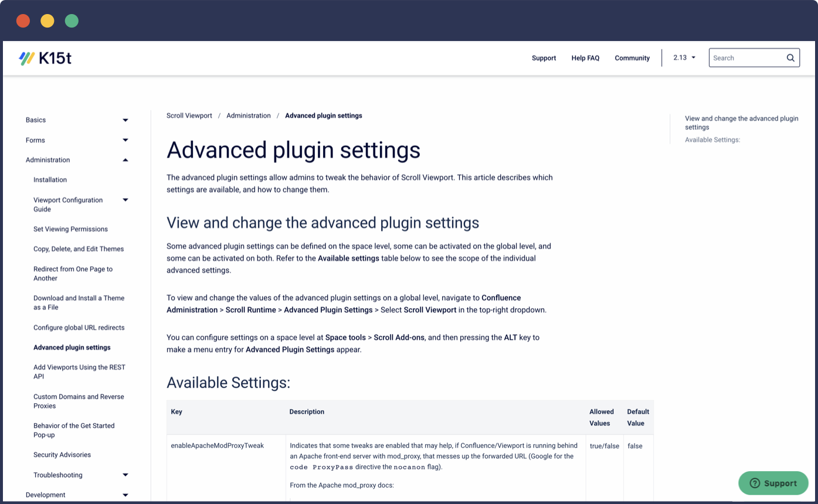Open Add Viewports Using the REST API

point(79,372)
